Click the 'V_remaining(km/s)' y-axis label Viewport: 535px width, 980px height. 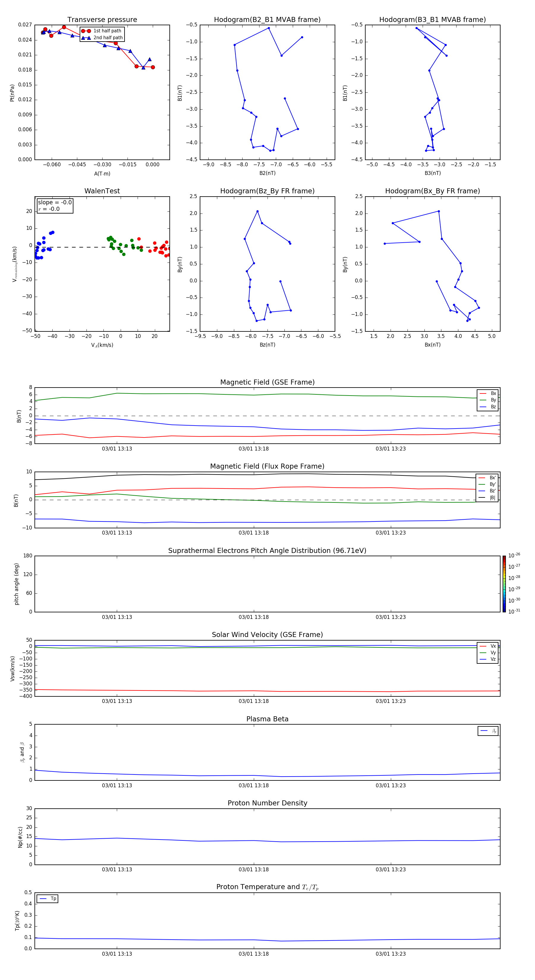pyautogui.click(x=15, y=264)
